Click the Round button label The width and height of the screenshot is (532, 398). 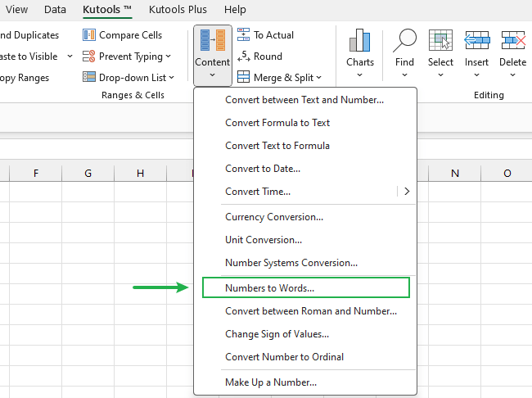[268, 57]
